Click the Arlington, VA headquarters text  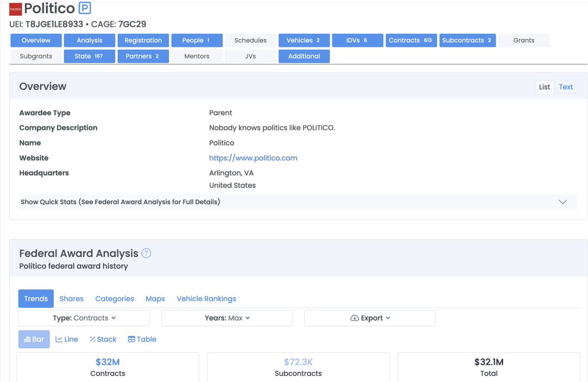click(x=231, y=173)
